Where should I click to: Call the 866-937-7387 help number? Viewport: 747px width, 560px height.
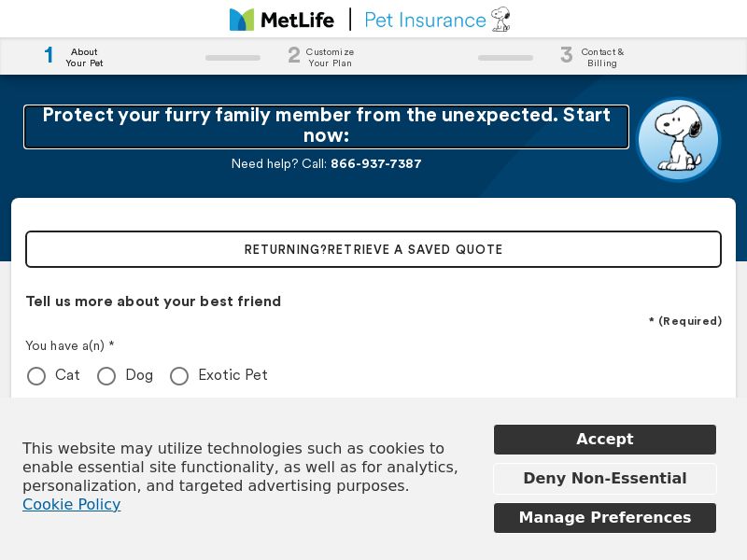pyautogui.click(x=376, y=163)
